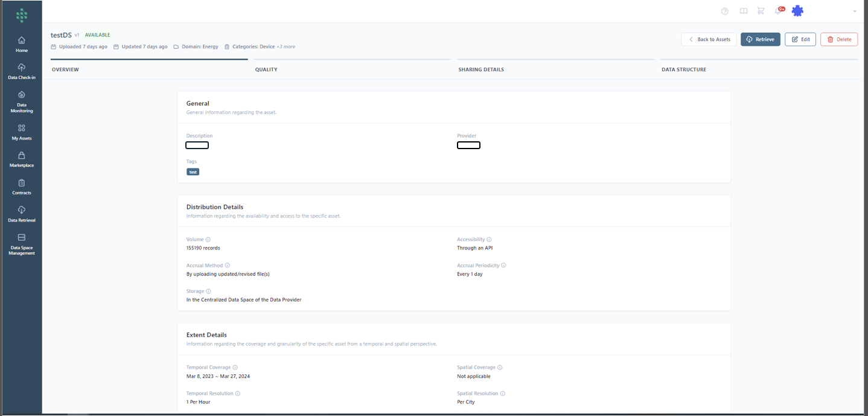Click the Retrieve button
Viewport: 868px width, 416px height.
click(x=760, y=39)
